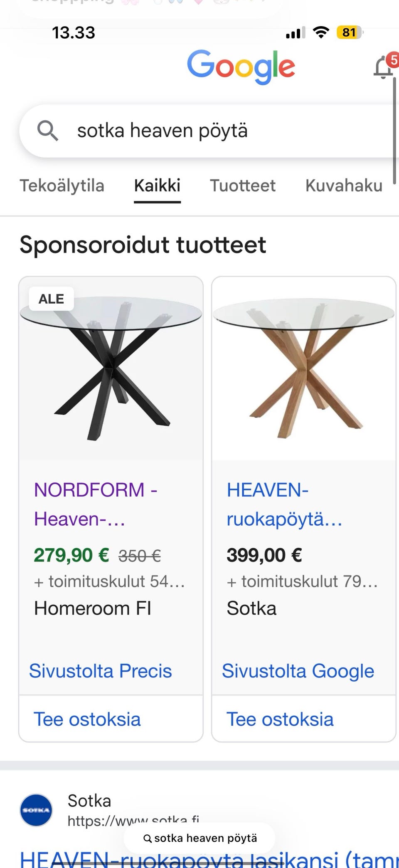This screenshot has height=868, width=399.
Task: Tap the ALE sale badge
Action: point(51,299)
